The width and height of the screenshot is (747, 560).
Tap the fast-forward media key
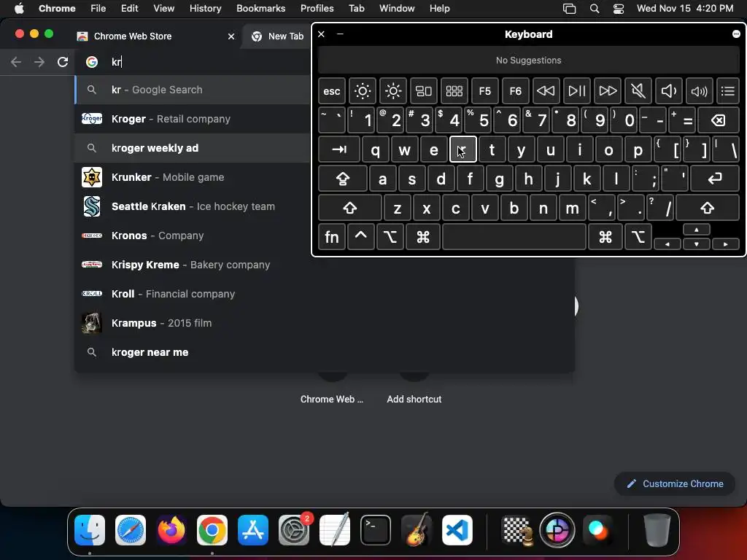point(608,91)
